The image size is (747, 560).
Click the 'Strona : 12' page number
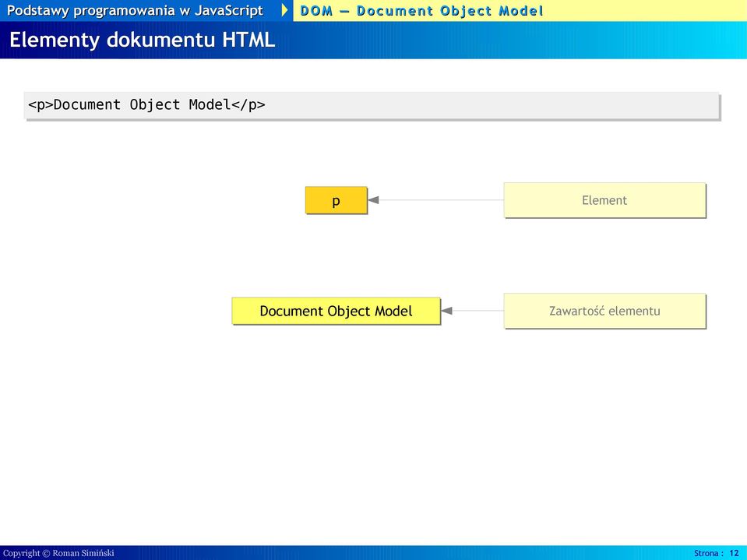[716, 553]
